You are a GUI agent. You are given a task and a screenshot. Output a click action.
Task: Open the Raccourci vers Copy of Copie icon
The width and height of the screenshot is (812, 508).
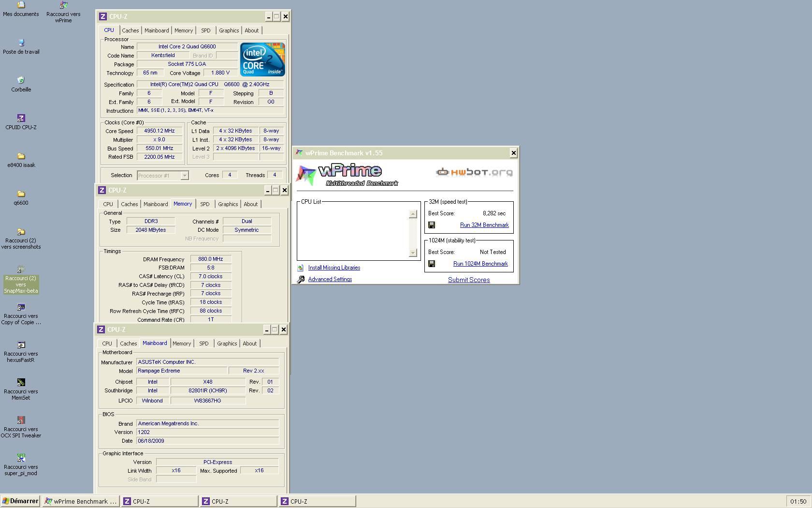coord(21,307)
